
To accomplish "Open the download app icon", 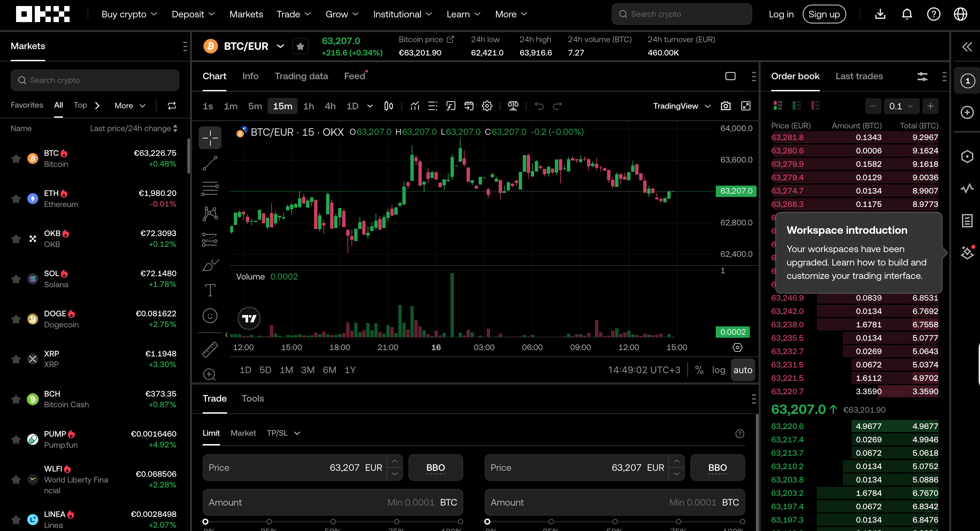I will [x=880, y=14].
